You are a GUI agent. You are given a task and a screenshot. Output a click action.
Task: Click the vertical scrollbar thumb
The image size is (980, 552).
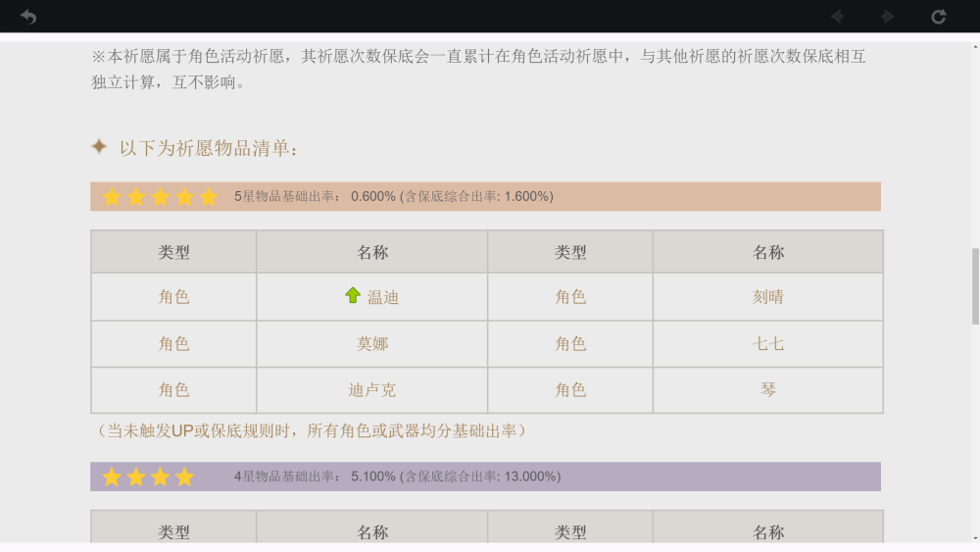point(975,286)
